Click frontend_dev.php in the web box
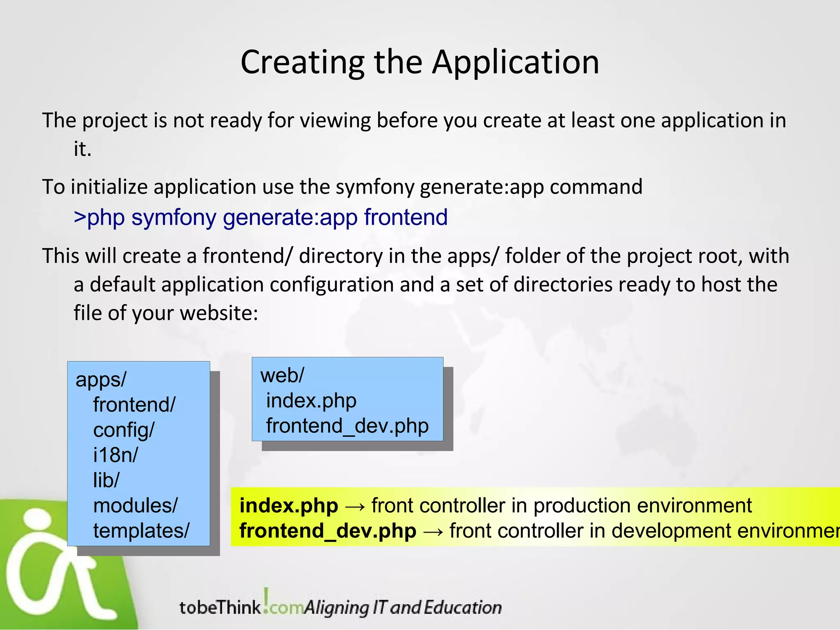Image resolution: width=840 pixels, height=630 pixels. [x=347, y=426]
